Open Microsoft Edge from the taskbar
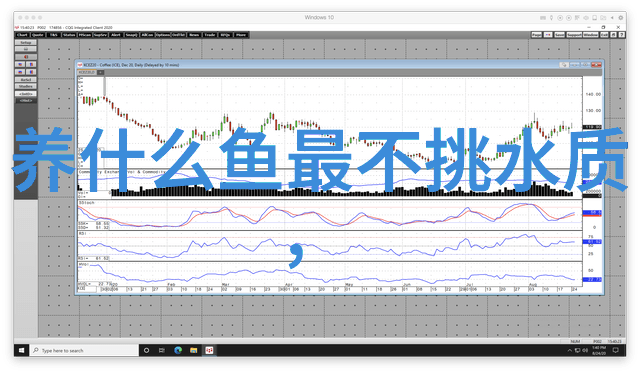 [178, 350]
